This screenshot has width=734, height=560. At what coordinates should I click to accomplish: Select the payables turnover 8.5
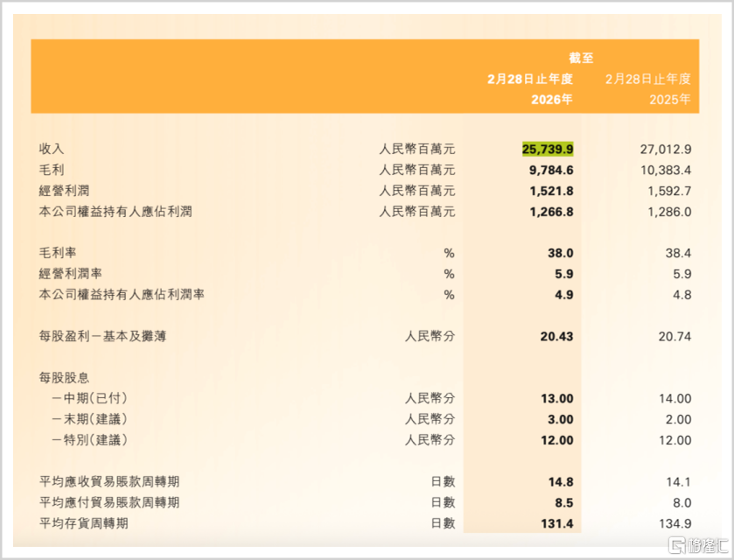(x=564, y=503)
